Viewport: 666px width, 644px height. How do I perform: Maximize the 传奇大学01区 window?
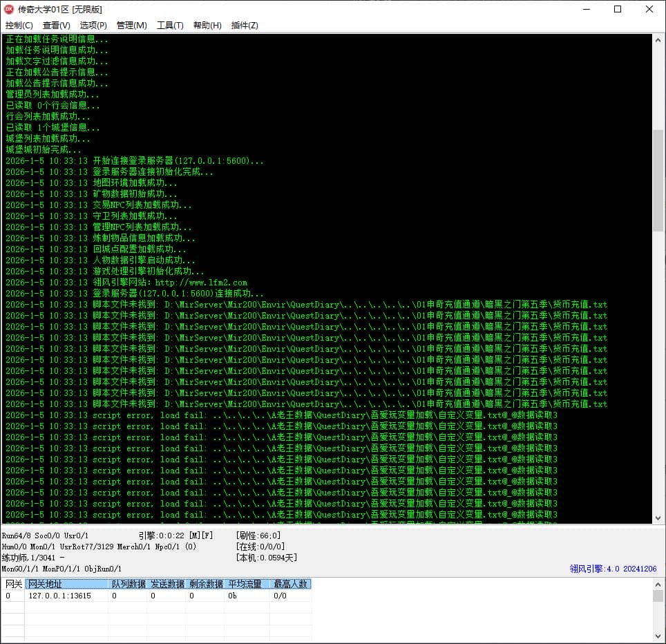click(618, 9)
